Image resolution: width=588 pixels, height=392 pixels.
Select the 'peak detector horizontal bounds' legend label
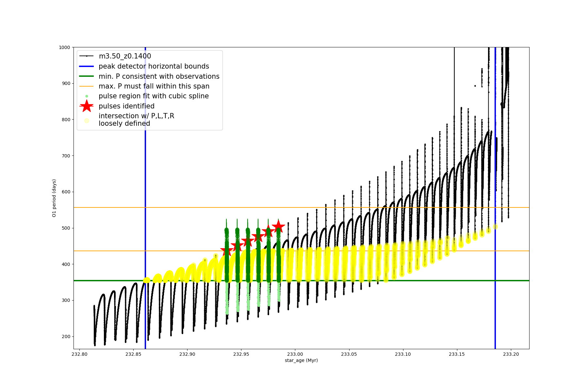pyautogui.click(x=154, y=66)
